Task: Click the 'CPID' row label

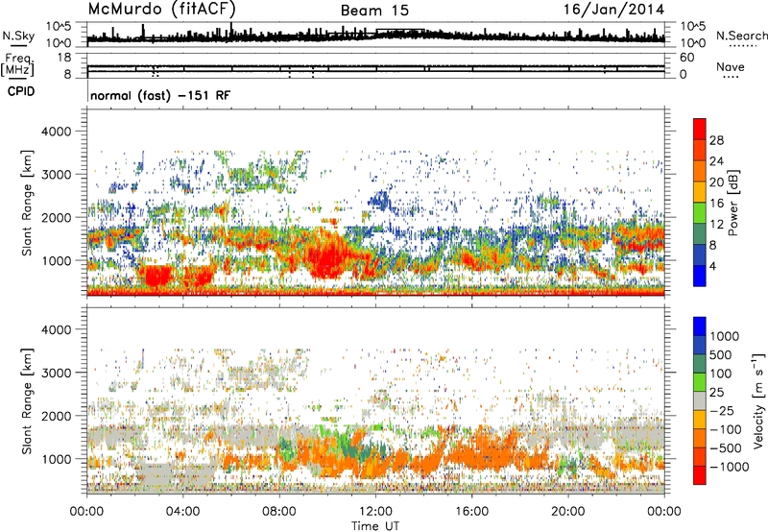Action: tap(21, 91)
